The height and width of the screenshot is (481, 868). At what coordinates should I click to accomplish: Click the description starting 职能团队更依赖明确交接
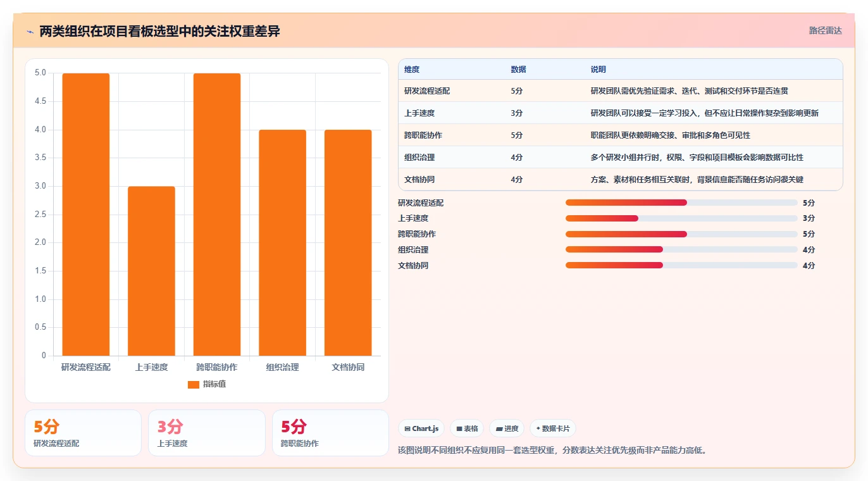[670, 135]
